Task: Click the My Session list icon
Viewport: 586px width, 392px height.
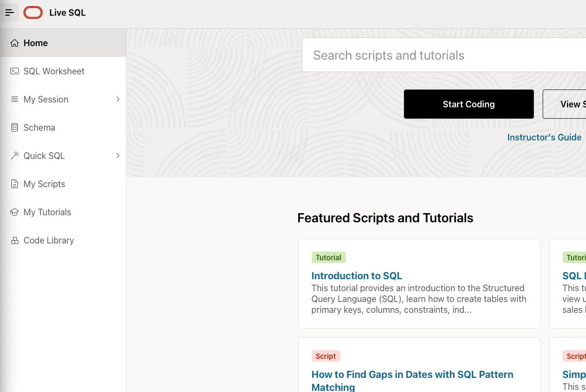Action: [x=15, y=99]
